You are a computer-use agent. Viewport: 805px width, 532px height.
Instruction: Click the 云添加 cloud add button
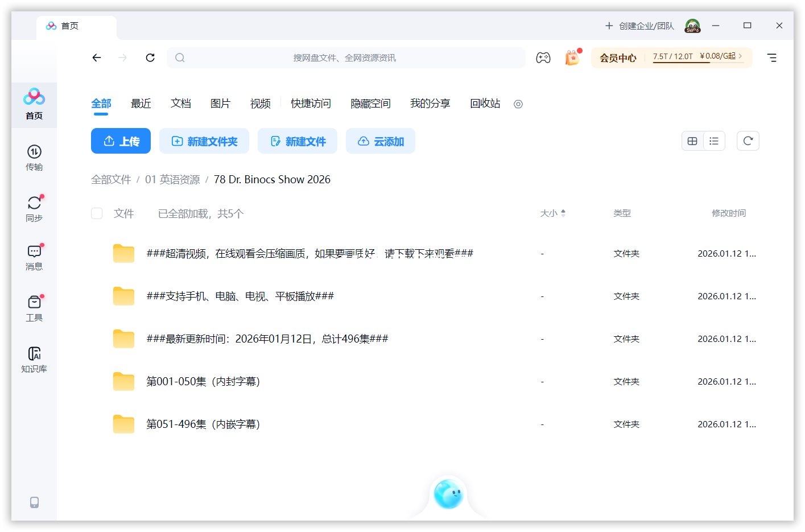[380, 141]
